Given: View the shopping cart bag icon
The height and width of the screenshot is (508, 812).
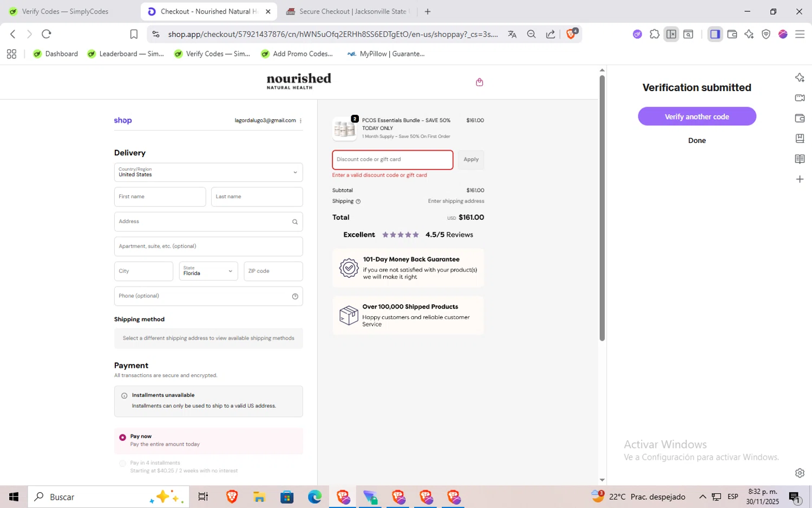Looking at the screenshot, I should [x=479, y=82].
